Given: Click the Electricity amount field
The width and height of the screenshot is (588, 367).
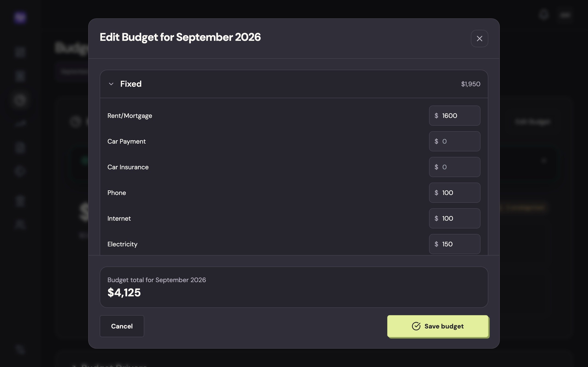Looking at the screenshot, I should (x=454, y=244).
